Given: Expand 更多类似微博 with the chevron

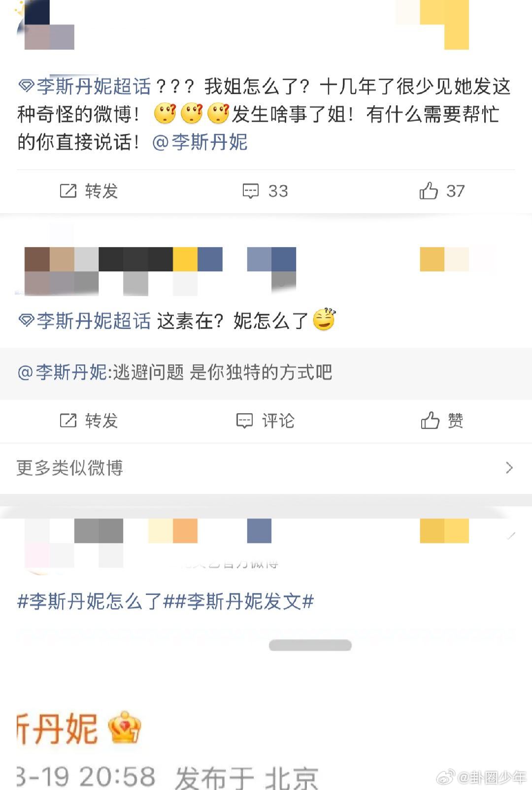Looking at the screenshot, I should (x=509, y=467).
